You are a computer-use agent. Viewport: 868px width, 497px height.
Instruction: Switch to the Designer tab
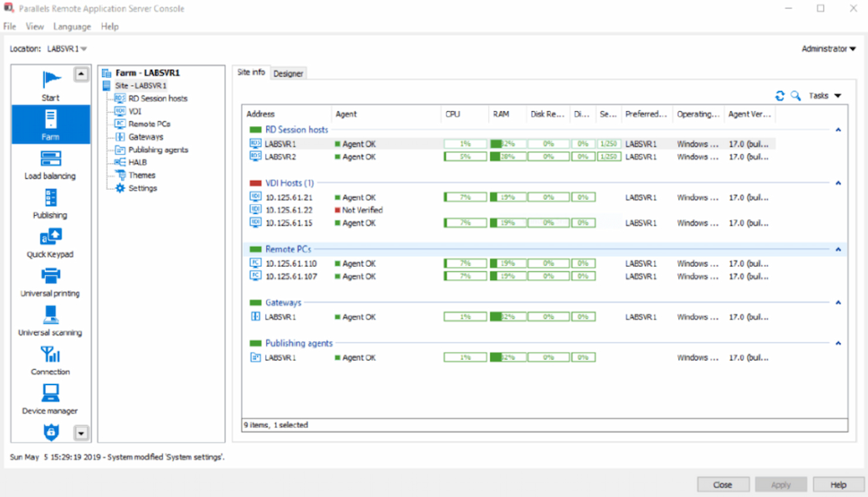click(x=289, y=73)
